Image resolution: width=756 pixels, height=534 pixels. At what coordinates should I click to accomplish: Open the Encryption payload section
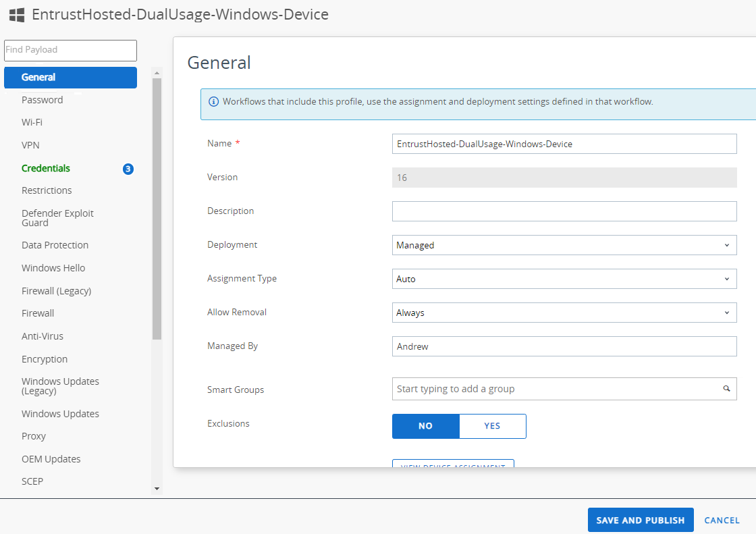coord(45,359)
